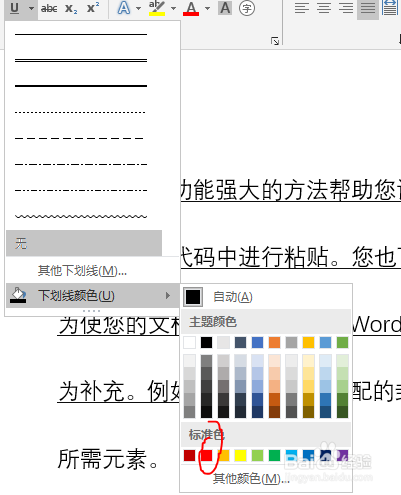The height and width of the screenshot is (495, 401).
Task: Open the font color dropdown arrow
Action: click(207, 8)
